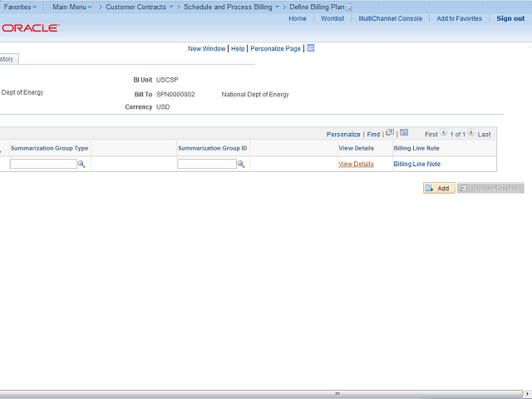Click Find link in grid header
The image size is (532, 399).
click(x=373, y=135)
